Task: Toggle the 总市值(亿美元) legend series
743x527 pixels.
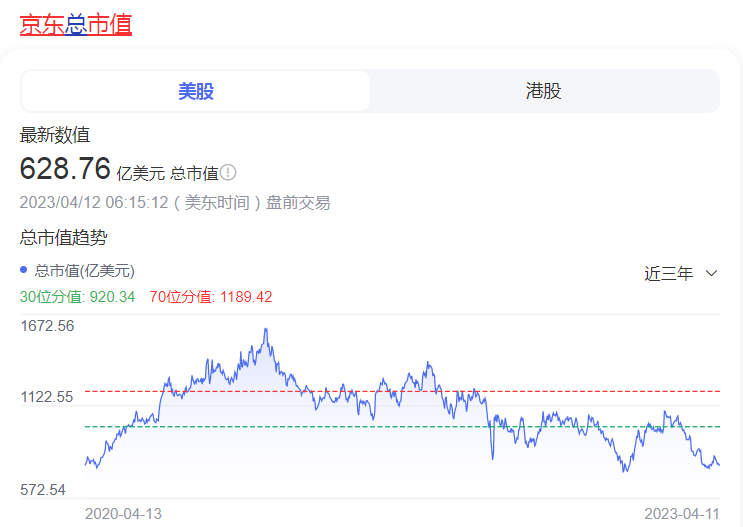Action: pyautogui.click(x=84, y=270)
